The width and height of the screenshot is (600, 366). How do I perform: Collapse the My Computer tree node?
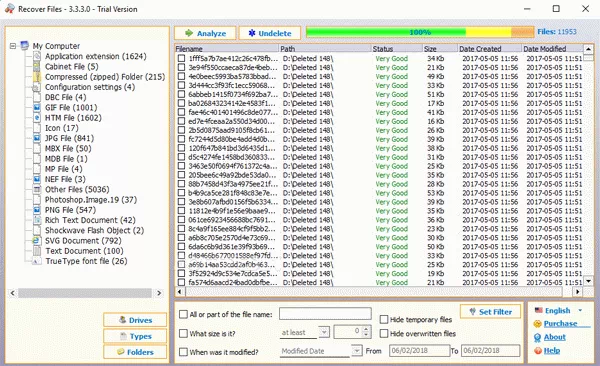point(13,46)
